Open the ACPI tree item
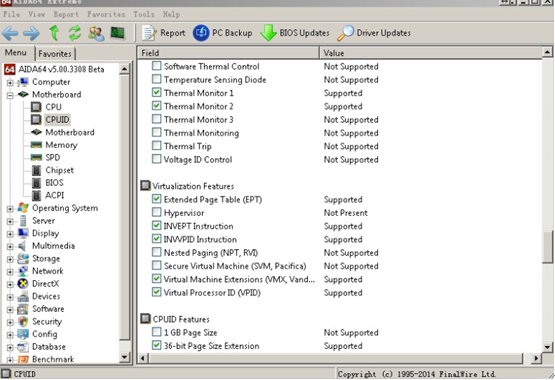 tap(55, 195)
